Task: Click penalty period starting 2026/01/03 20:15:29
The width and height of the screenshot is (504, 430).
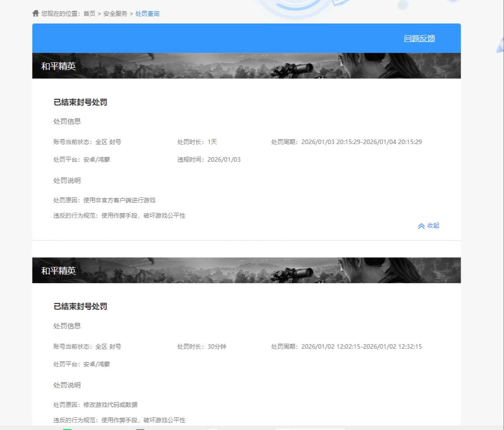Action: (347, 142)
